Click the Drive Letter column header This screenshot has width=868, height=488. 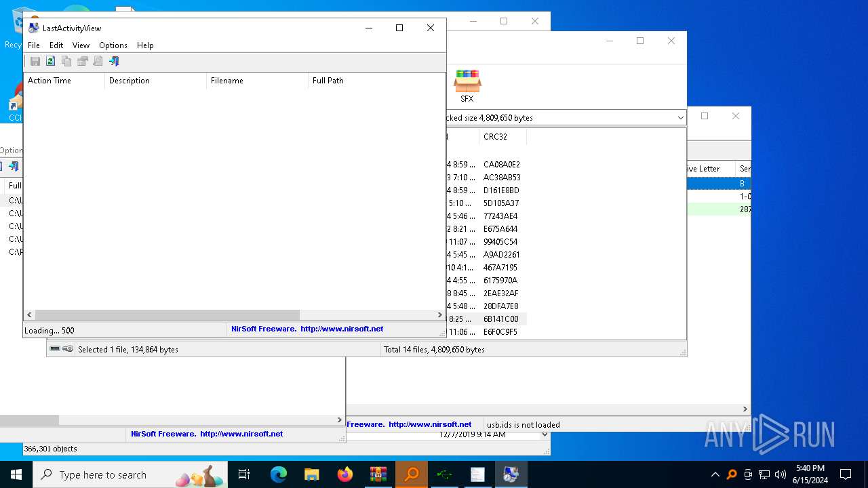(711, 169)
